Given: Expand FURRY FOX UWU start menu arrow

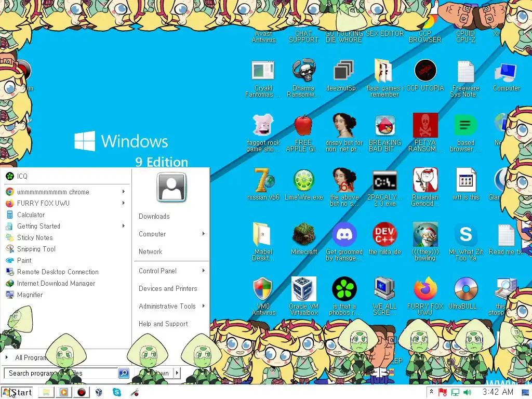Looking at the screenshot, I should pos(124,203).
